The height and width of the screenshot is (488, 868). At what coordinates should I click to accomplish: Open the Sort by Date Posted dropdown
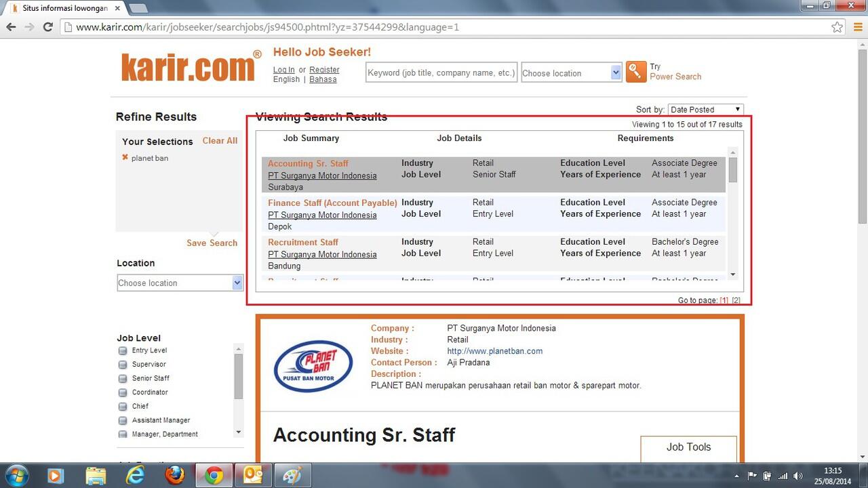point(706,109)
